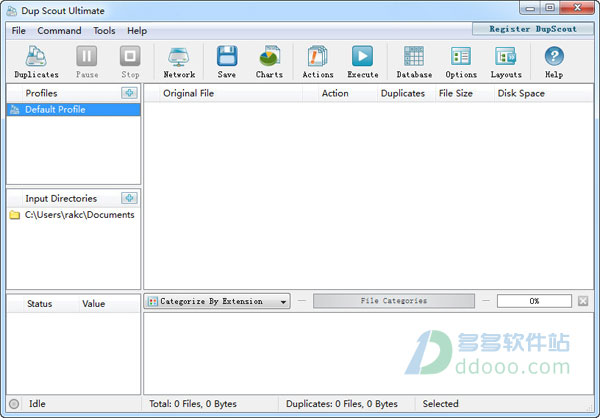Screen dimensions: 600x418
Task: Click the folder icon next to C:\Users\rakc\Documents
Action: (15, 215)
